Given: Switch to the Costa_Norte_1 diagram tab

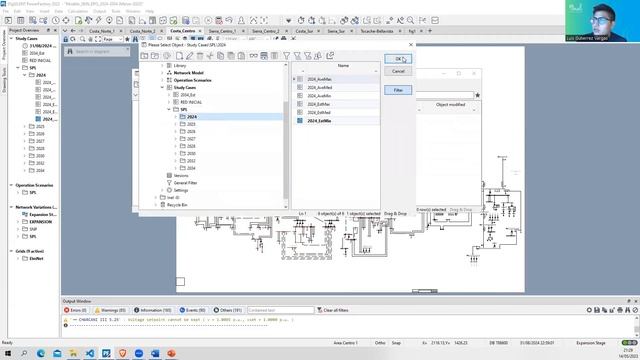Looking at the screenshot, I should coord(102,31).
